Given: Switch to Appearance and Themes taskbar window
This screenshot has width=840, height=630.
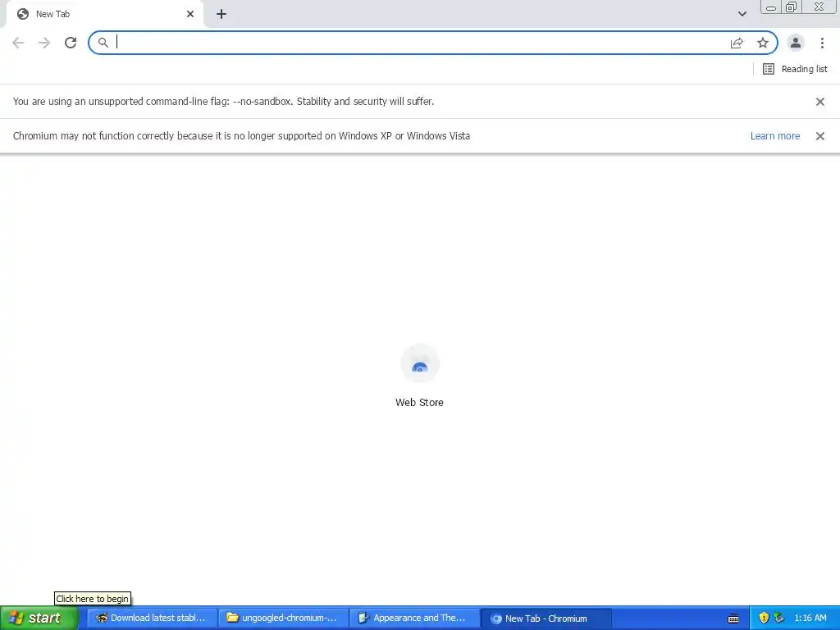Looking at the screenshot, I should click(x=415, y=619).
